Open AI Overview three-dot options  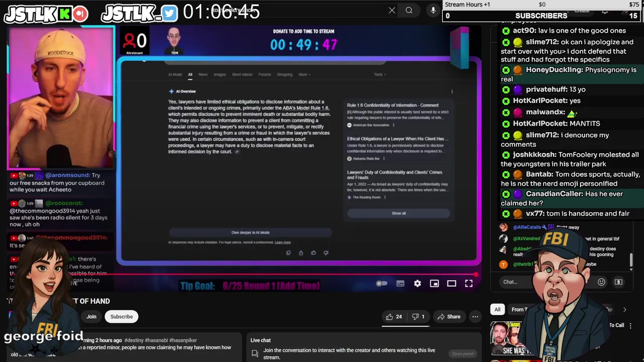click(452, 92)
